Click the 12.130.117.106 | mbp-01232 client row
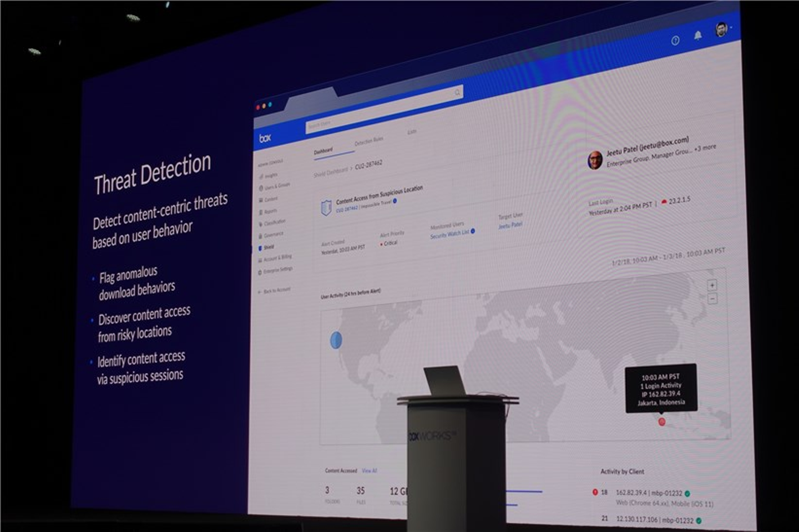Screen dimensions: 799x532 pyautogui.click(x=655, y=520)
